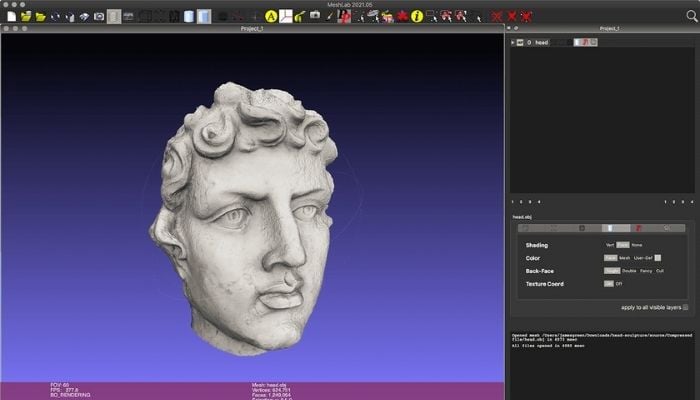The width and height of the screenshot is (700, 400).
Task: Choose Mesh for Color option
Action: point(624,257)
